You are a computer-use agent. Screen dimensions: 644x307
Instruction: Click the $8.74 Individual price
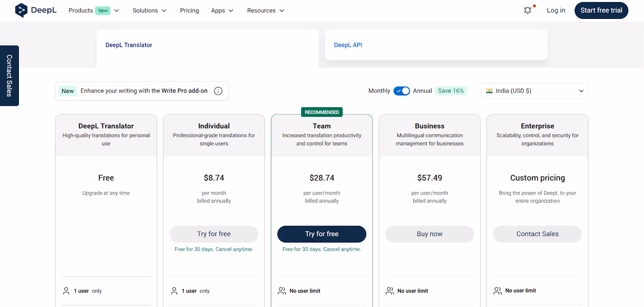(x=214, y=178)
